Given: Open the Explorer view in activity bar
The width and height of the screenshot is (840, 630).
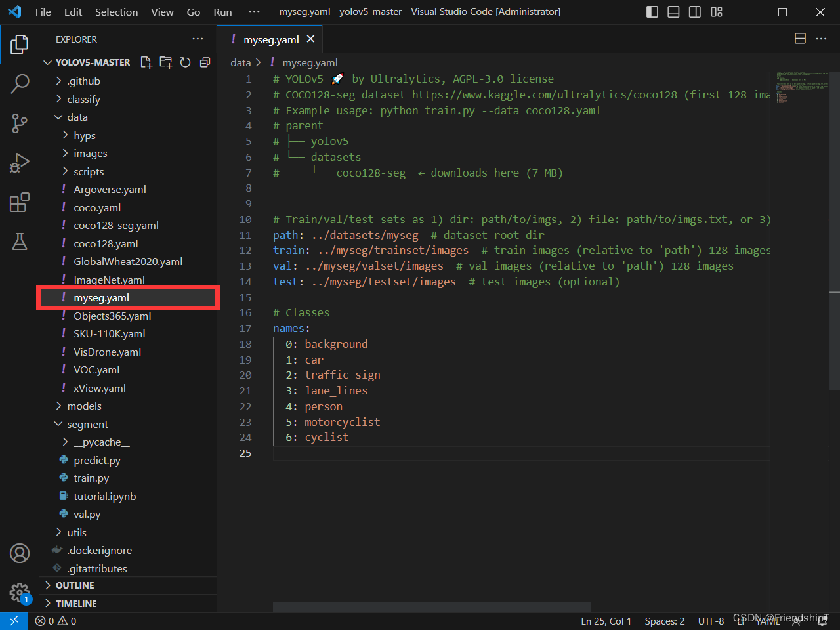Looking at the screenshot, I should point(20,45).
